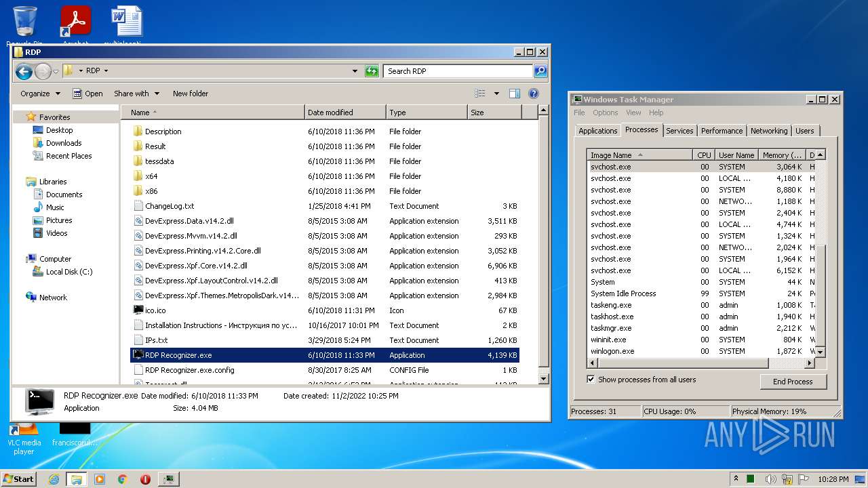Viewport: 868px width, 488px height.
Task: Switch to the Services tab
Action: (679, 131)
